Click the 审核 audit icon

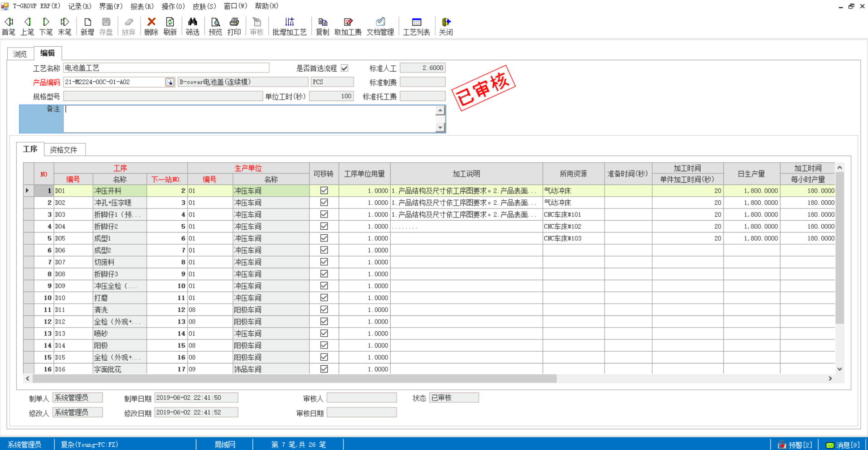point(257,26)
